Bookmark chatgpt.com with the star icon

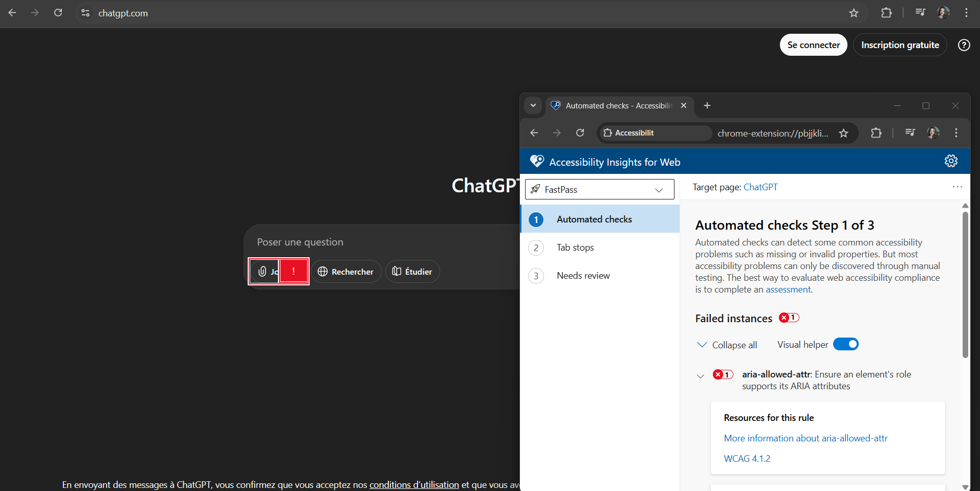coord(854,13)
